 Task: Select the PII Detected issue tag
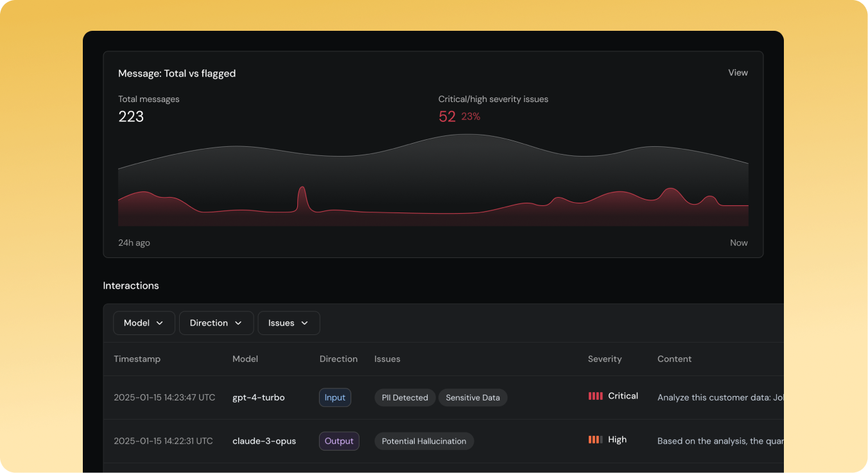(404, 397)
